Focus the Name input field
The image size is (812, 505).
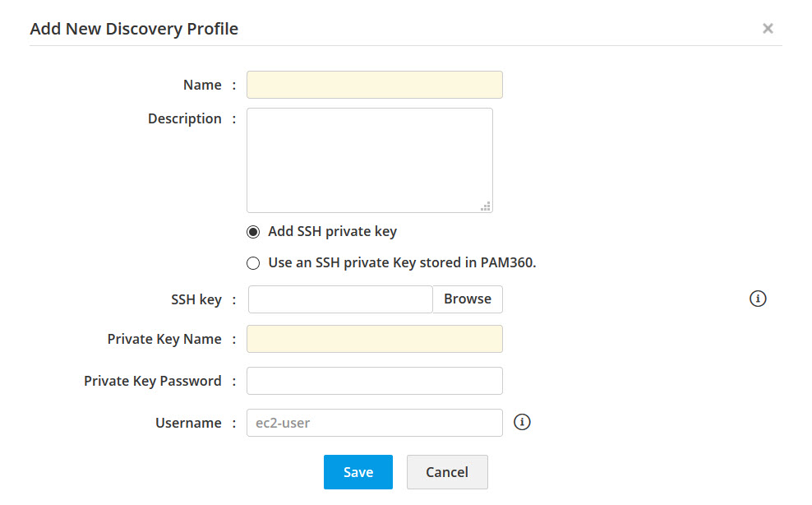374,85
